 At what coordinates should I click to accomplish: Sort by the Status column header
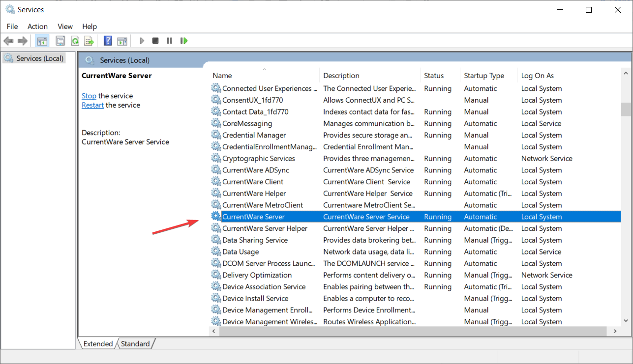click(440, 76)
